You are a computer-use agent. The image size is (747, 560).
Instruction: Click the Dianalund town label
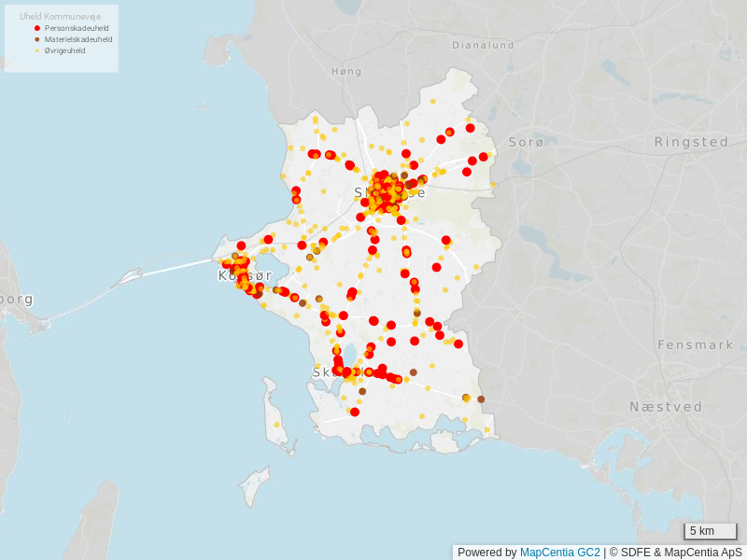point(483,45)
